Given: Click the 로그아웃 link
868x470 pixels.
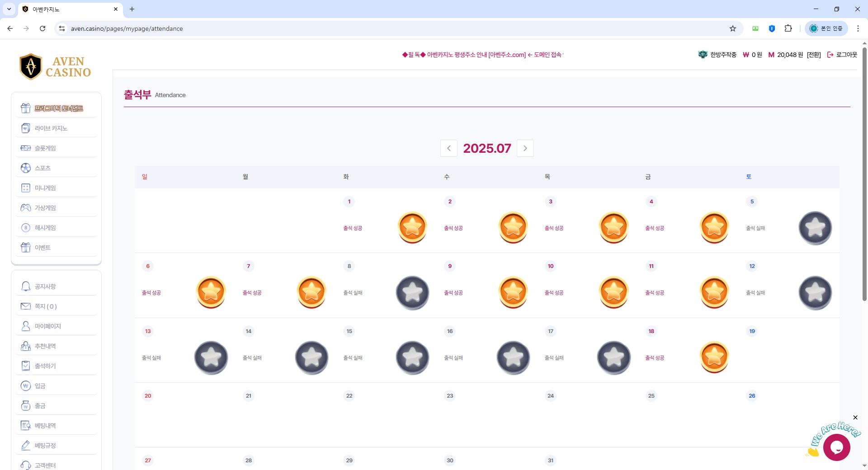Looking at the screenshot, I should tap(842, 55).
